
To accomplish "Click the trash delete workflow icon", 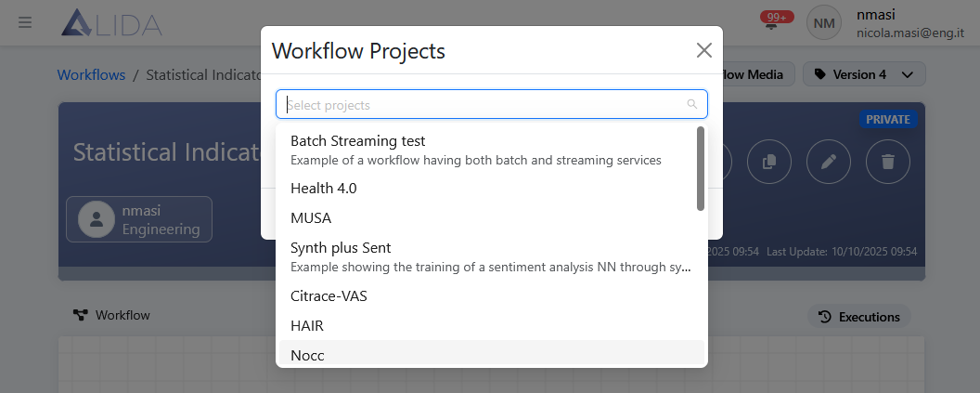I will (888, 162).
